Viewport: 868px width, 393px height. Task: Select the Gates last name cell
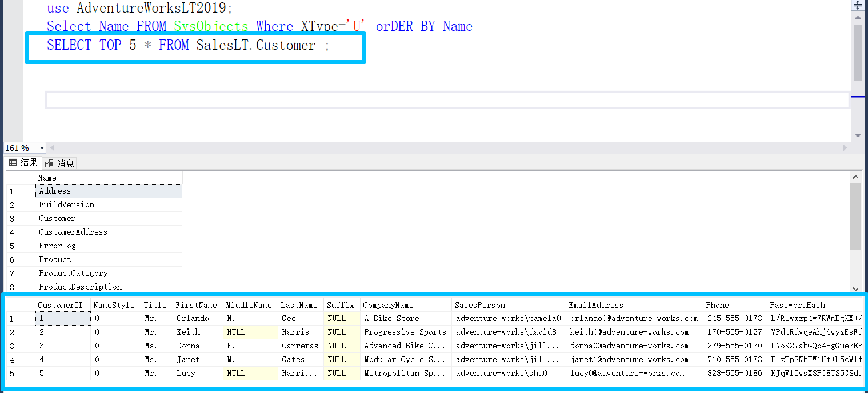tap(301, 359)
